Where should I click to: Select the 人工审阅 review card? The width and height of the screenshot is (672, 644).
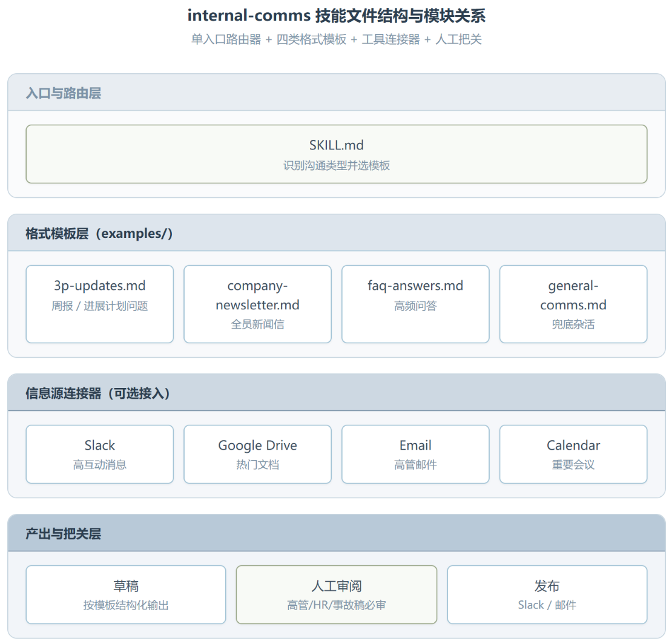[337, 595]
